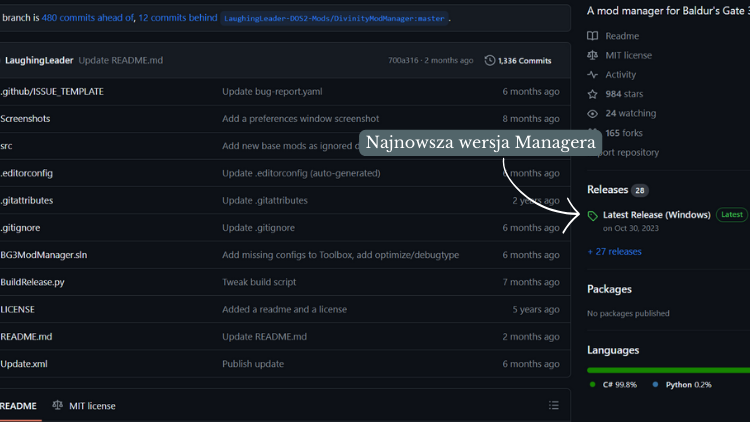The width and height of the screenshot is (750, 422).
Task: Open the BuildRelease.py file
Action: click(32, 282)
